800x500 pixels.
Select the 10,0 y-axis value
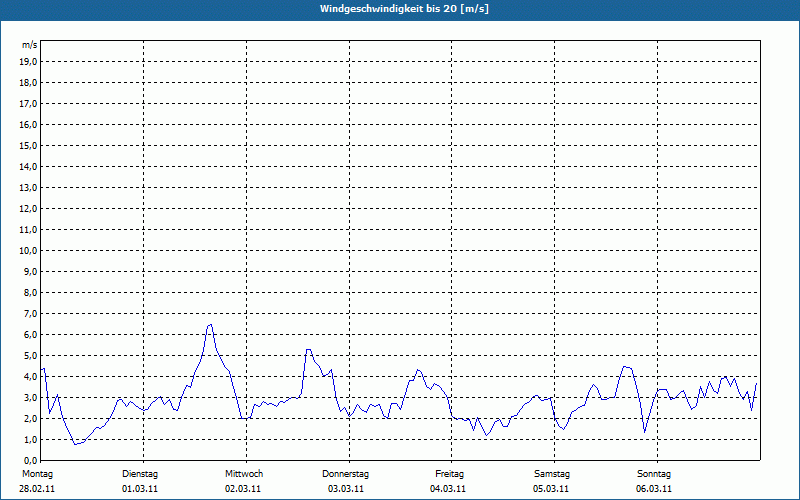click(29, 251)
